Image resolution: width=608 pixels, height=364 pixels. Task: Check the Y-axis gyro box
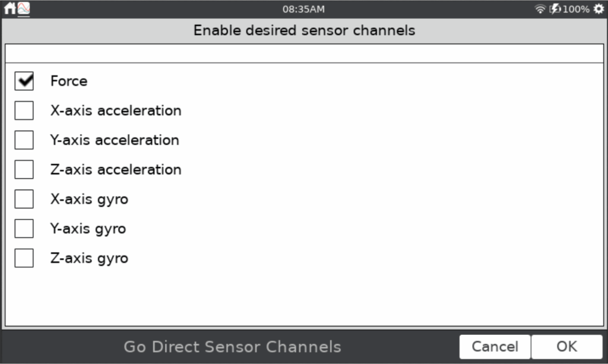24,229
